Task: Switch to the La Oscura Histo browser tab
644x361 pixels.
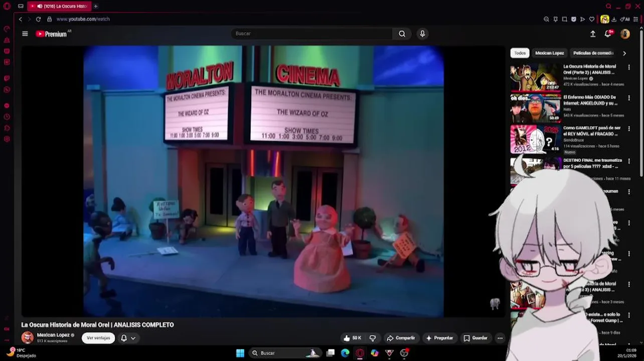Action: (59, 6)
